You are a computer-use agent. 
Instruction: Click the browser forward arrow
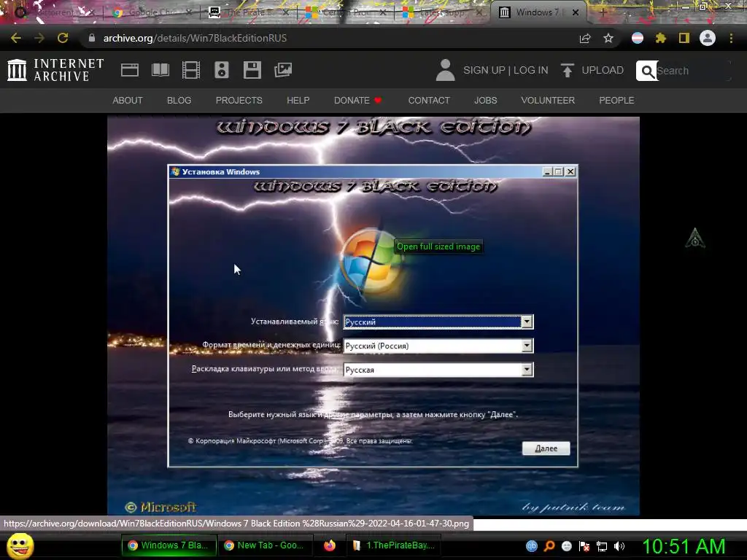click(39, 38)
